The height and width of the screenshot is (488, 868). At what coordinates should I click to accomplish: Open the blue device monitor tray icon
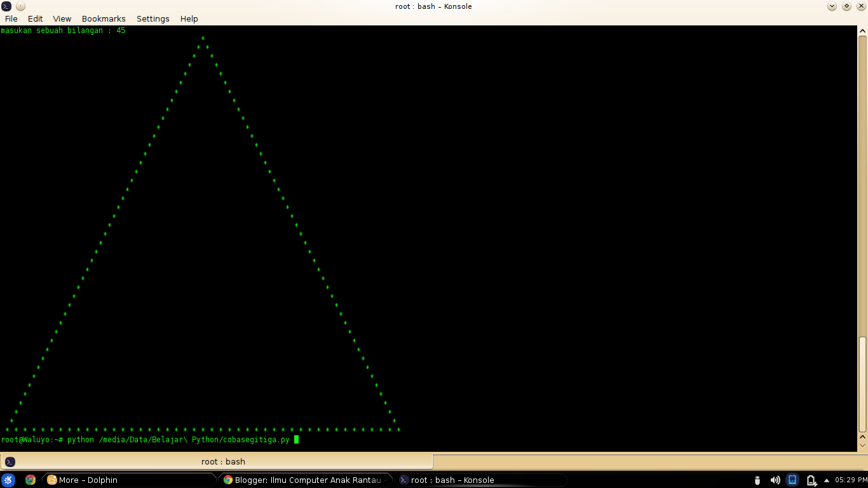pyautogui.click(x=792, y=480)
